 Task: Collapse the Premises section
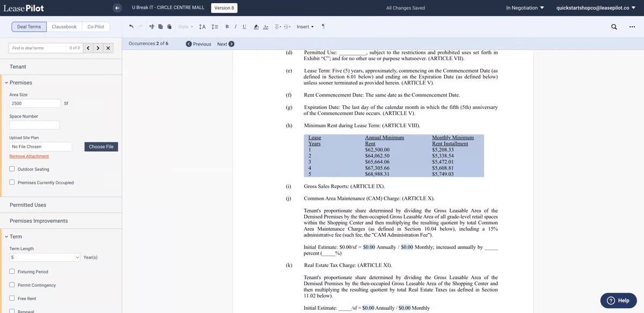8,83
